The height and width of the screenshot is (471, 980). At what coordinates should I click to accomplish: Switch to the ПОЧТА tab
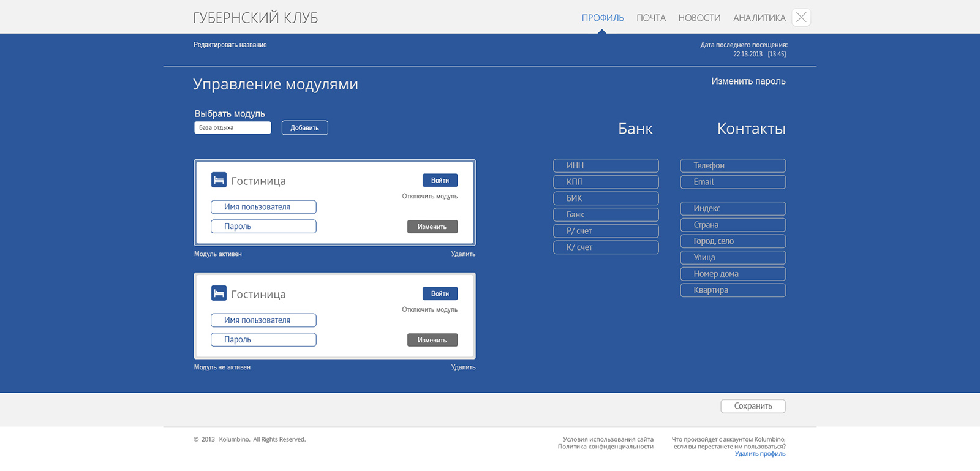tap(651, 18)
